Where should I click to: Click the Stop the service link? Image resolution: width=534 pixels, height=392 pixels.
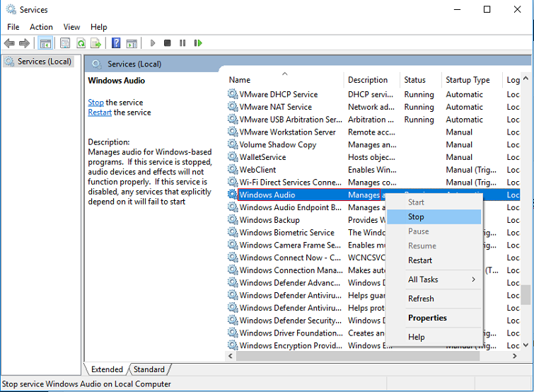click(95, 103)
